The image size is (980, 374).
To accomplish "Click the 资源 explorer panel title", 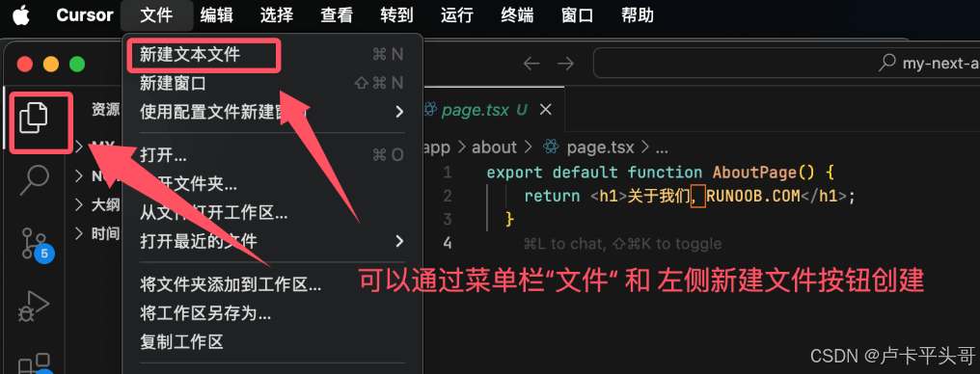I will click(106, 110).
